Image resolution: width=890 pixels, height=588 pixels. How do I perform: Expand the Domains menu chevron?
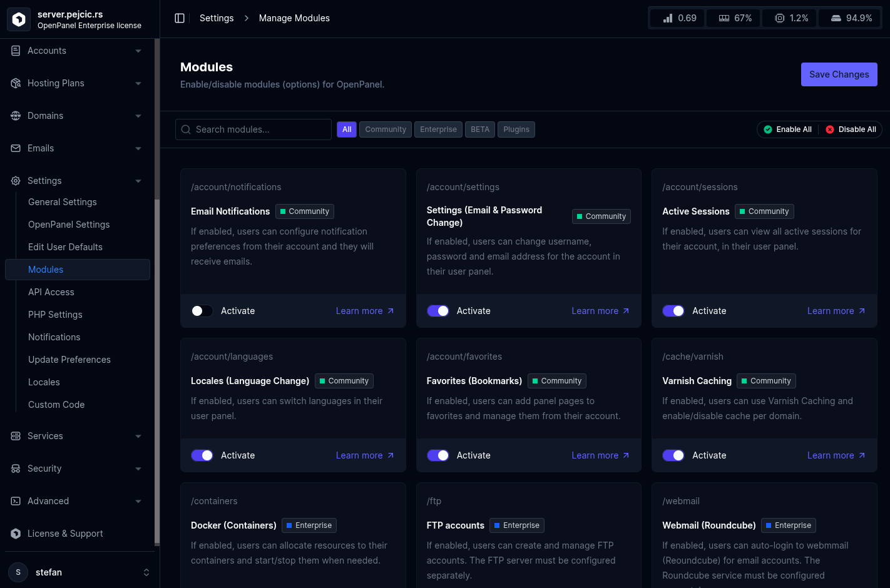138,116
